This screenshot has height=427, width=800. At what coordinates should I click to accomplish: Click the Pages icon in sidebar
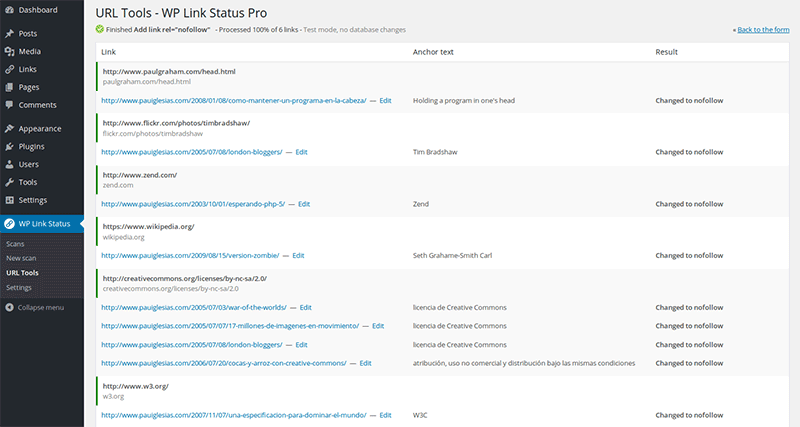coord(9,87)
